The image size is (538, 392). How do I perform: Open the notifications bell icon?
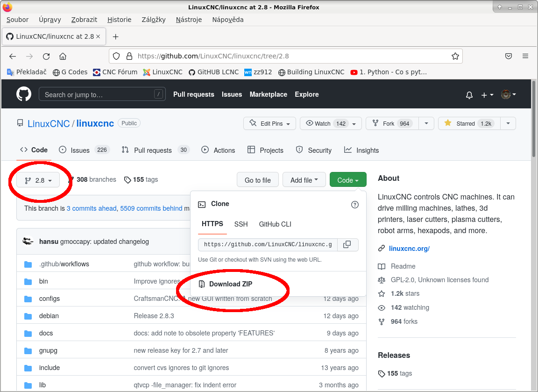point(469,95)
